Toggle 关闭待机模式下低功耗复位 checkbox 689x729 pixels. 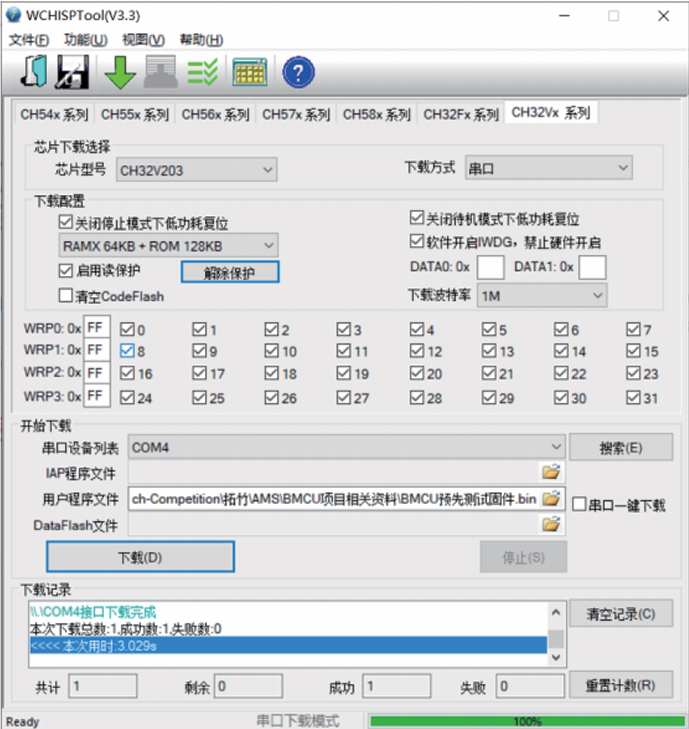417,217
